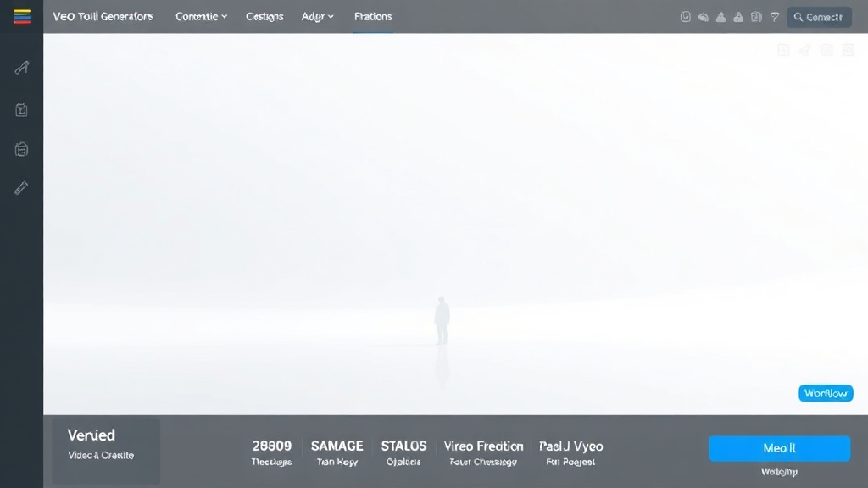
Task: Switch to the Frations tab
Action: pyautogui.click(x=373, y=17)
